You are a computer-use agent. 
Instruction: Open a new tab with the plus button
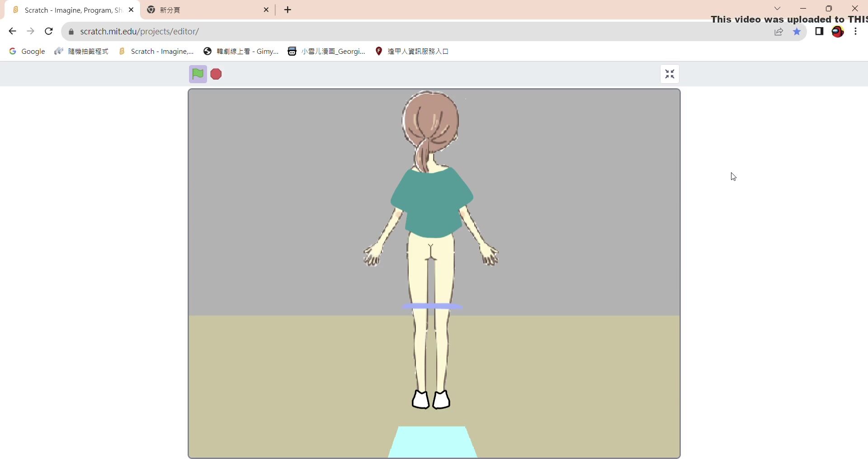click(288, 9)
